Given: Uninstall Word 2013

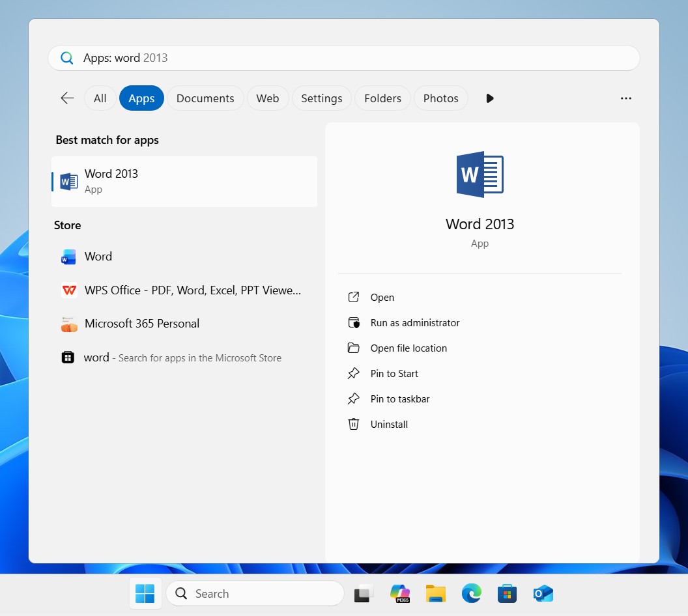Looking at the screenshot, I should point(389,424).
